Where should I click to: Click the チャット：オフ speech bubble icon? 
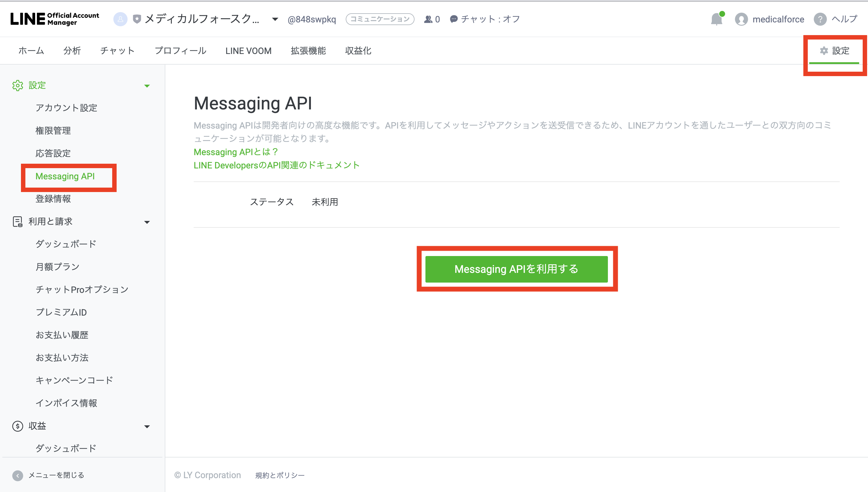[453, 19]
